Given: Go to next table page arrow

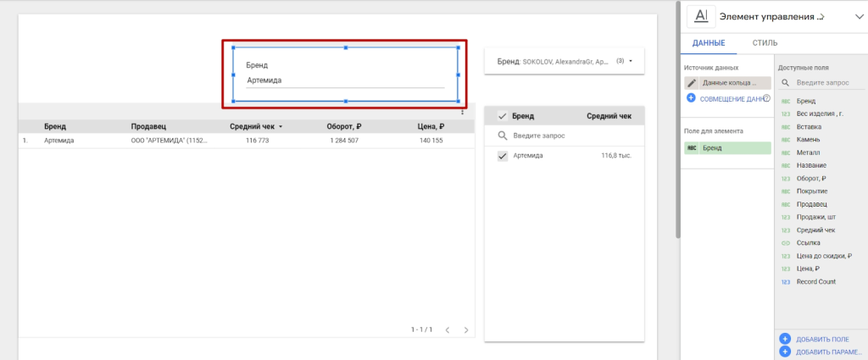Looking at the screenshot, I should tap(466, 330).
